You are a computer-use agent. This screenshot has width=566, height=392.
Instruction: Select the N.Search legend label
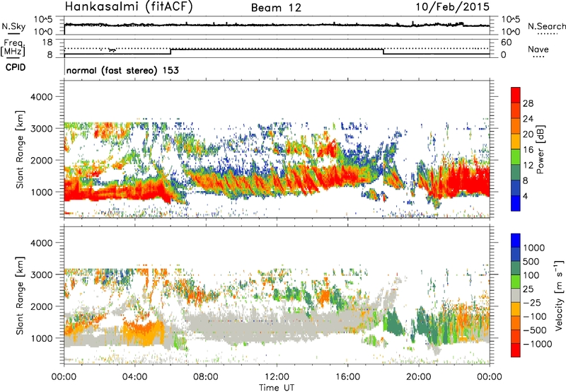coord(547,26)
